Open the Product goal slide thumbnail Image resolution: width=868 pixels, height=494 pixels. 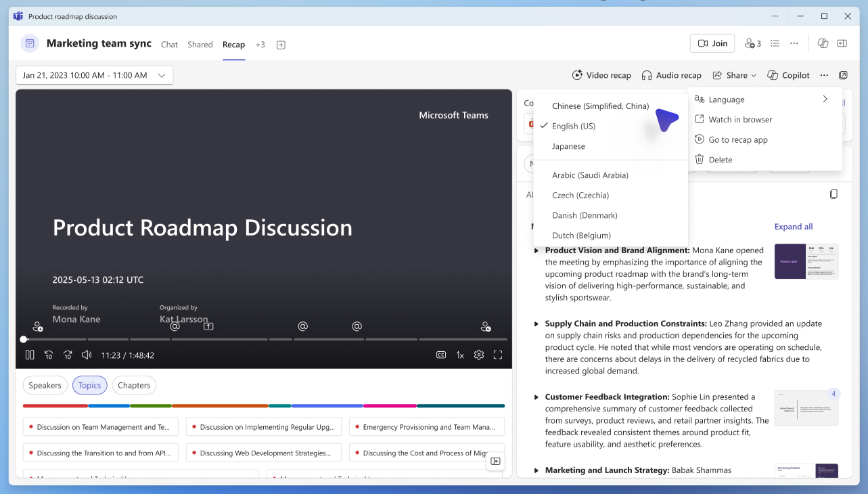[806, 261]
